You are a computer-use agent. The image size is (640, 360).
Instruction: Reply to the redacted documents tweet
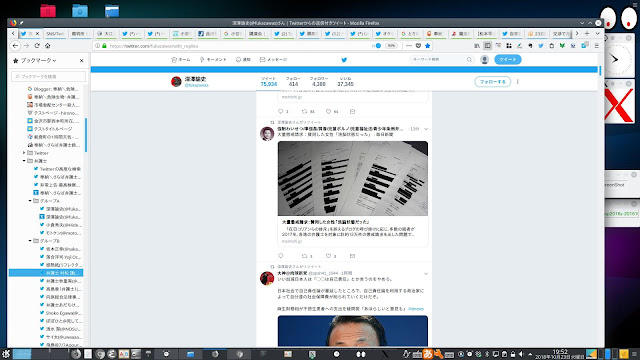(280, 256)
